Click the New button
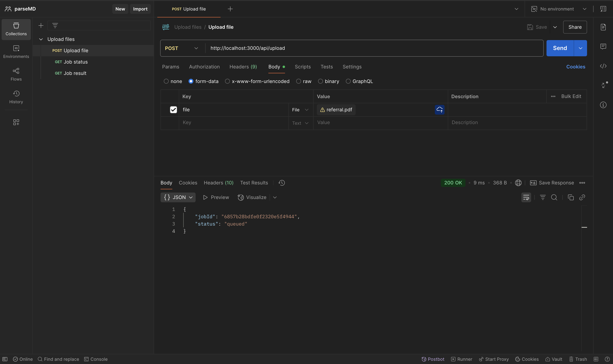This screenshot has width=613, height=364. pyautogui.click(x=120, y=9)
